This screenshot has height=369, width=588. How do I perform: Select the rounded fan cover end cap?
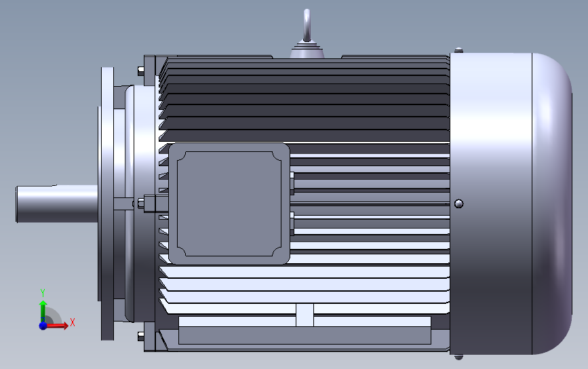[552, 203]
